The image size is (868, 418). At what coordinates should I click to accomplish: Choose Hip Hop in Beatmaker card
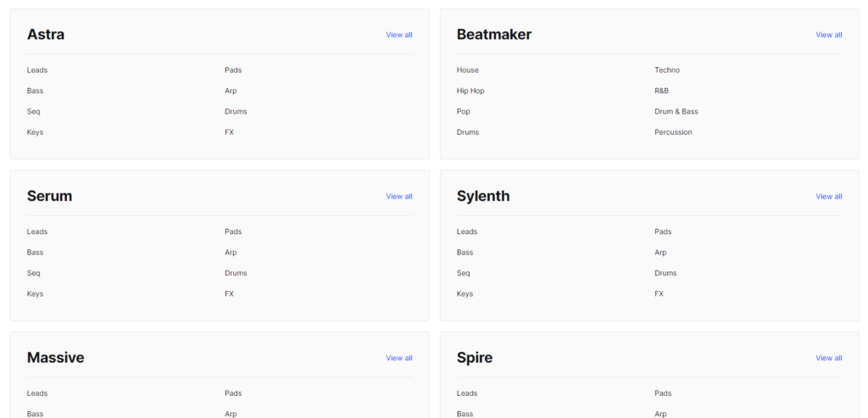point(470,91)
